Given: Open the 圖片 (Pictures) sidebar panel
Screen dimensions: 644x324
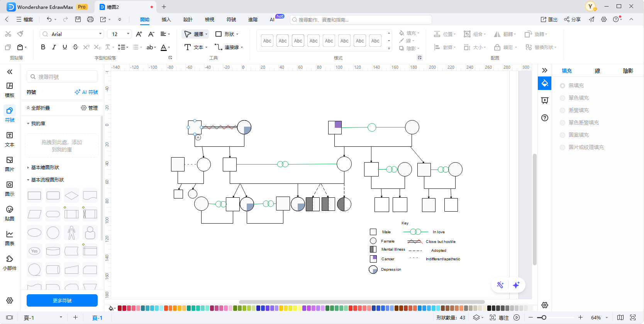Looking at the screenshot, I should 10,164.
